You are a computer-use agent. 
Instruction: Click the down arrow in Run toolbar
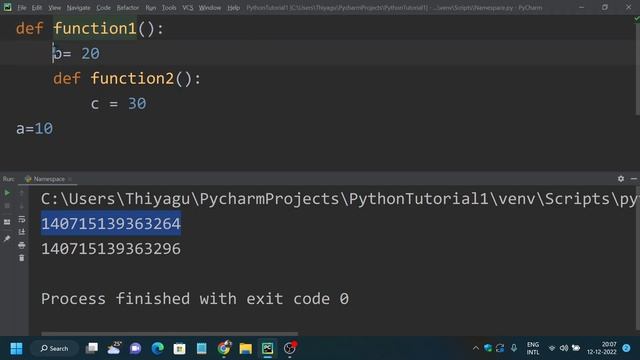tap(22, 206)
